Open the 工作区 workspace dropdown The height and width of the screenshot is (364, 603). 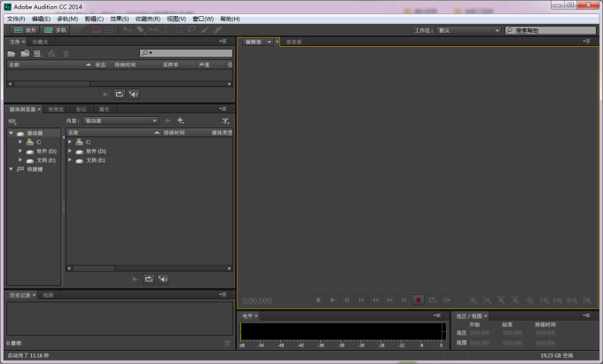click(x=468, y=30)
